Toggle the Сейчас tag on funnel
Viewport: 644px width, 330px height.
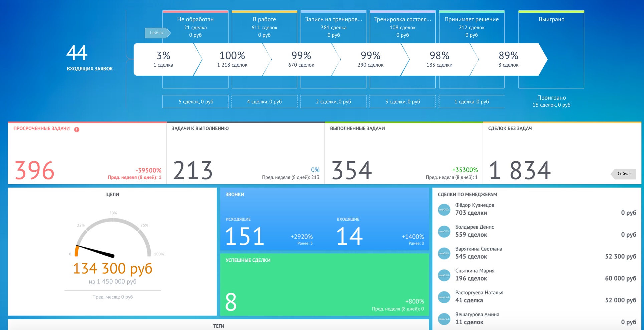point(157,33)
